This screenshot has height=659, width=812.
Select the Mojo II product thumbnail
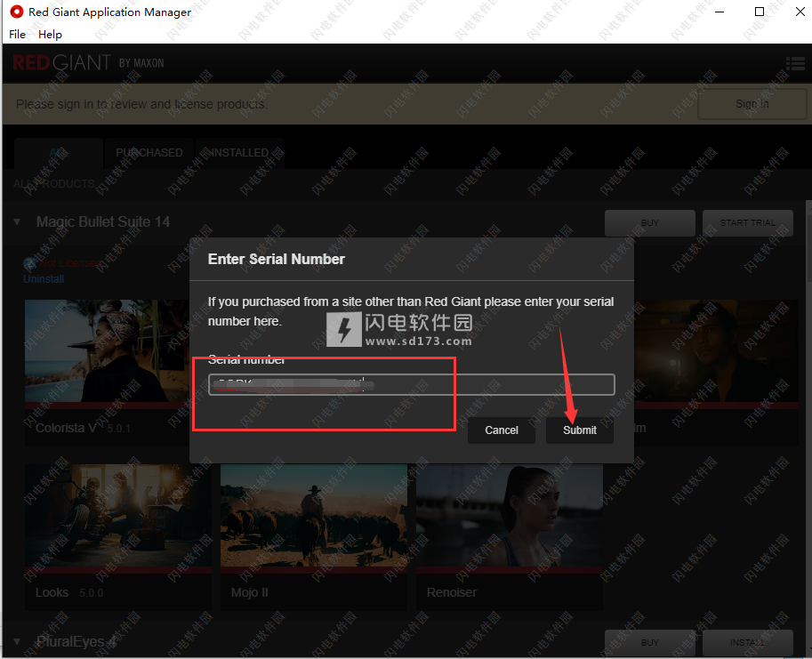(x=314, y=515)
